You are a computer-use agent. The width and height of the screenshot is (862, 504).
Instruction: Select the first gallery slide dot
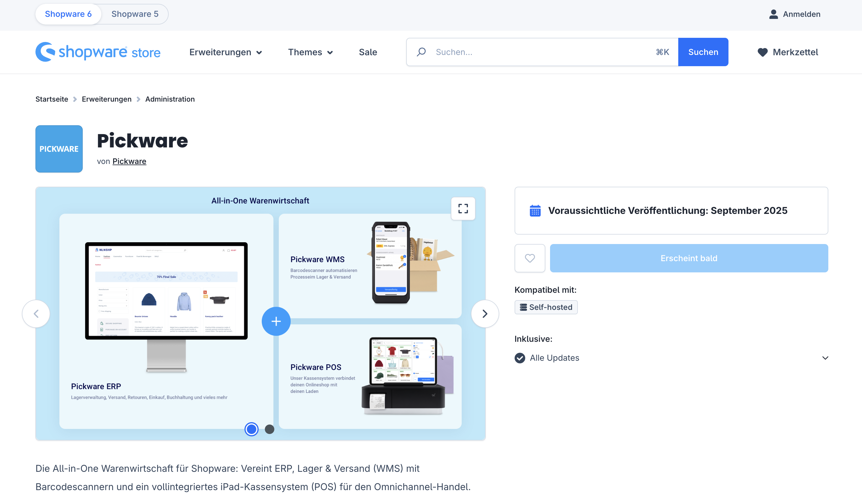(x=251, y=429)
